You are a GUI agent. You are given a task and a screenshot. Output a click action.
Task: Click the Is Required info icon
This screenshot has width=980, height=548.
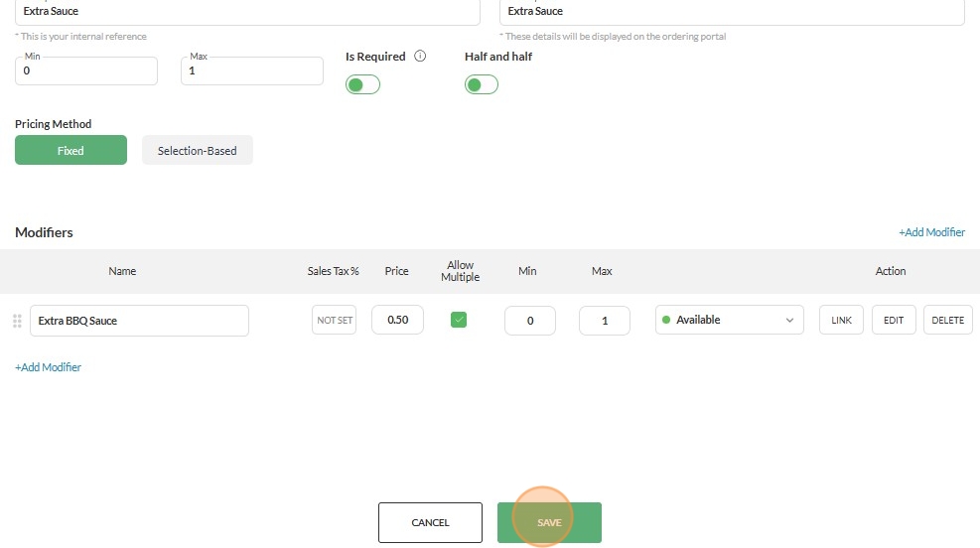pos(420,57)
